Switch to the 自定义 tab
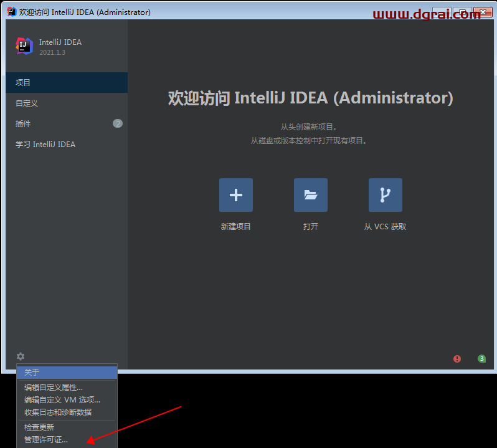The width and height of the screenshot is (497, 448). [67, 103]
